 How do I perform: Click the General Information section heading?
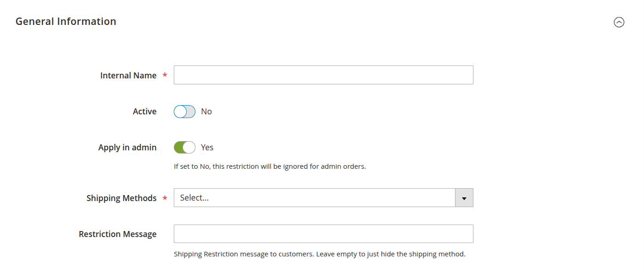coord(66,22)
